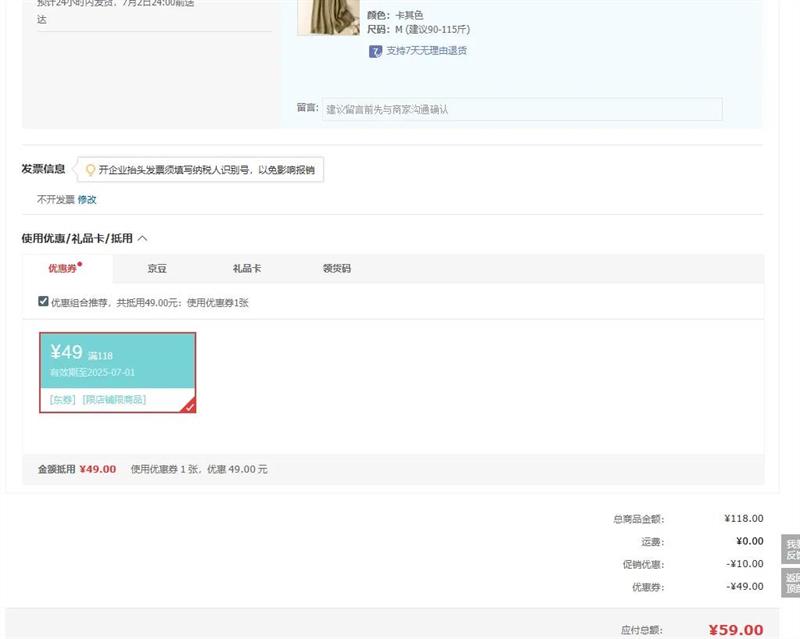Toggle the 优惠组合推荐 checkbox
Image resolution: width=800 pixels, height=639 pixels.
point(43,301)
